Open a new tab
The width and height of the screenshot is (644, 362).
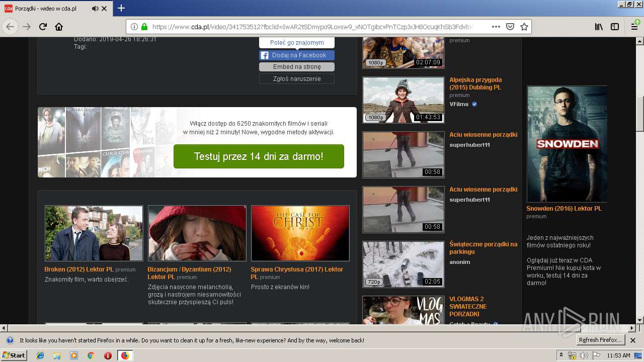[x=121, y=9]
